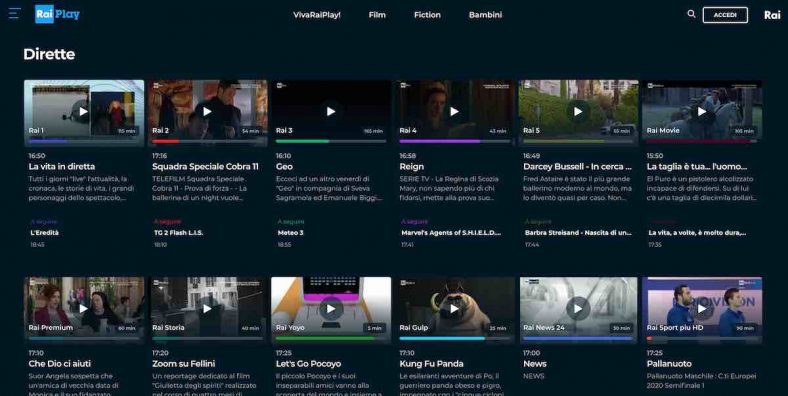The width and height of the screenshot is (788, 396).
Task: Click the Rai logo top right
Action: coord(772,15)
